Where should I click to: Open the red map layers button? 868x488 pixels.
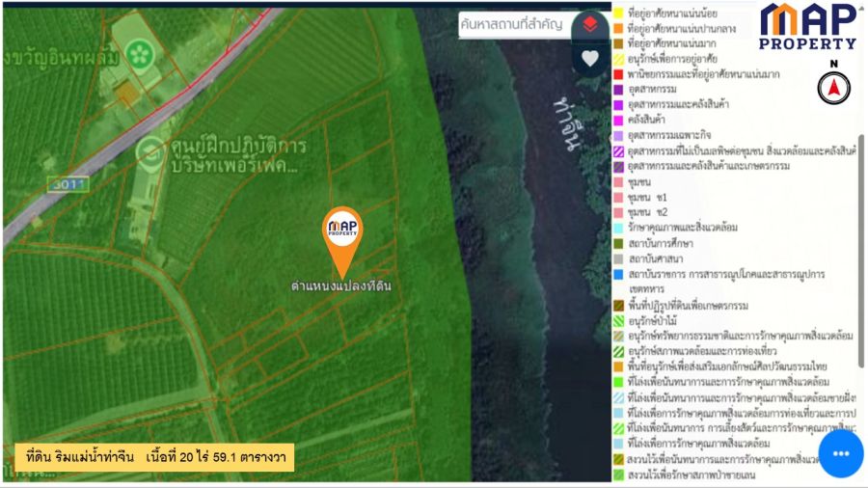(x=590, y=25)
